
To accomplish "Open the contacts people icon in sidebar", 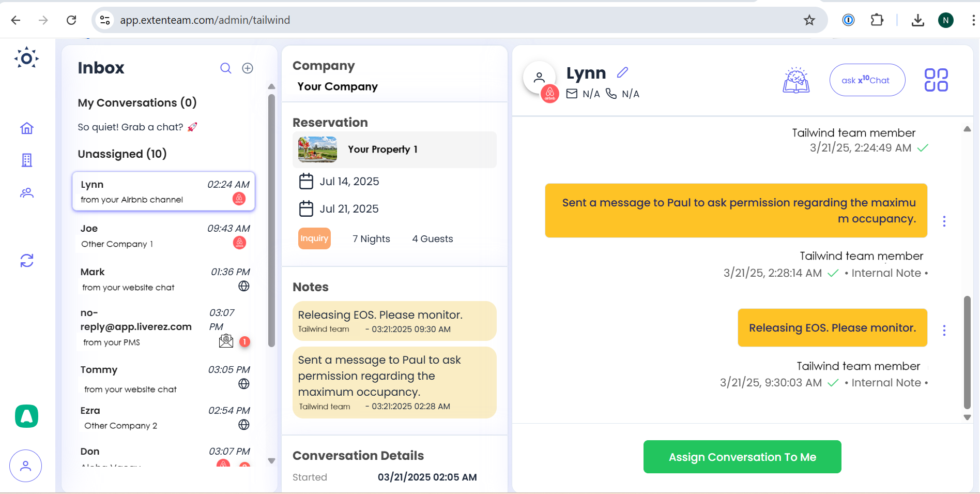I will (27, 193).
